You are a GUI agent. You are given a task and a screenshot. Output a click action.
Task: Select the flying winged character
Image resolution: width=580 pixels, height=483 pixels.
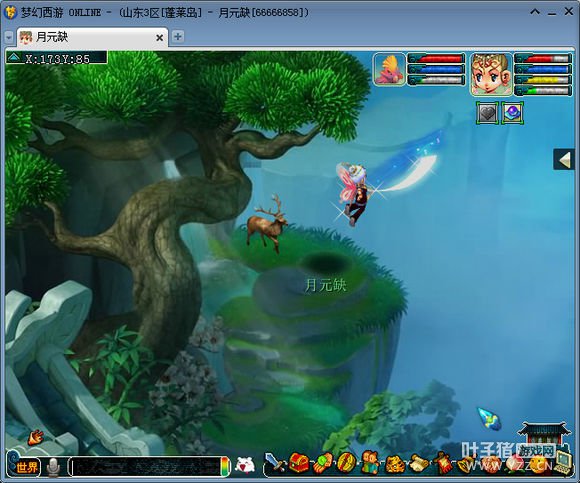click(353, 194)
